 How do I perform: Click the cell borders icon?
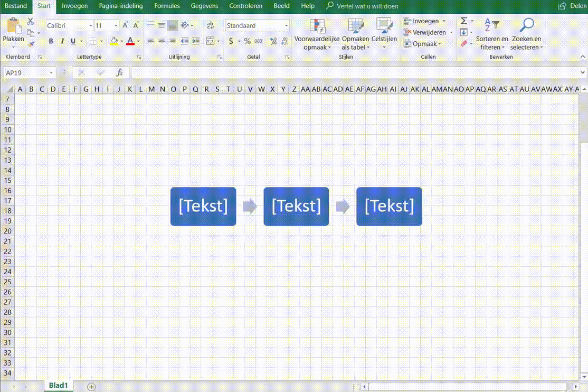point(93,41)
